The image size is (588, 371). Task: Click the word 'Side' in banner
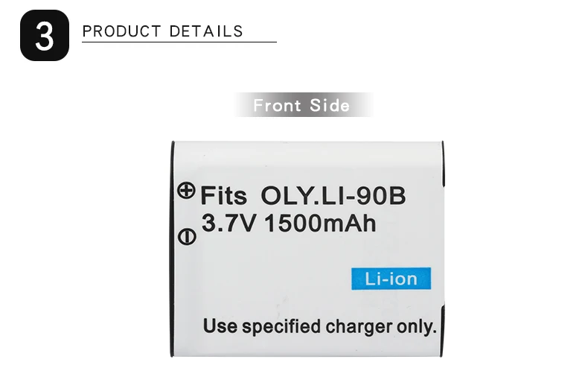tap(330, 105)
